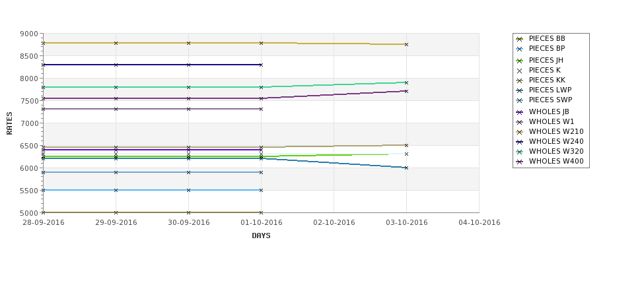Click WHOLES W210 data point on 03-10-2016
Viewport: 644px width, 283px height.
(x=407, y=44)
